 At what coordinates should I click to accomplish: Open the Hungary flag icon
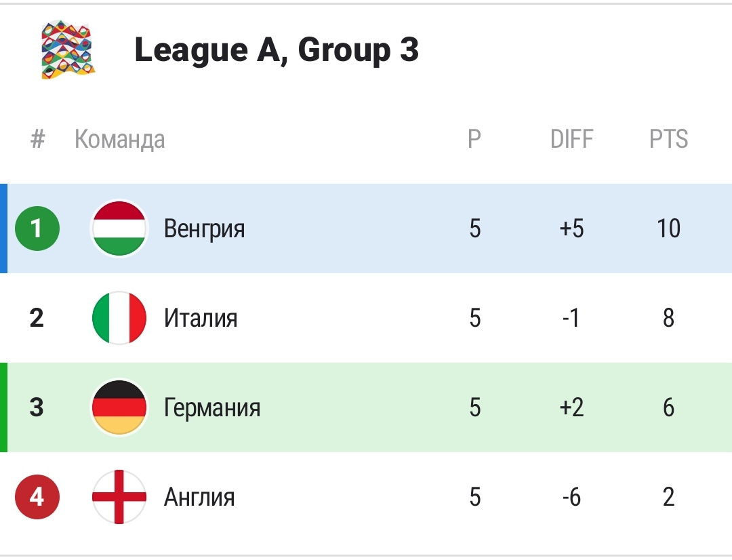tap(119, 228)
